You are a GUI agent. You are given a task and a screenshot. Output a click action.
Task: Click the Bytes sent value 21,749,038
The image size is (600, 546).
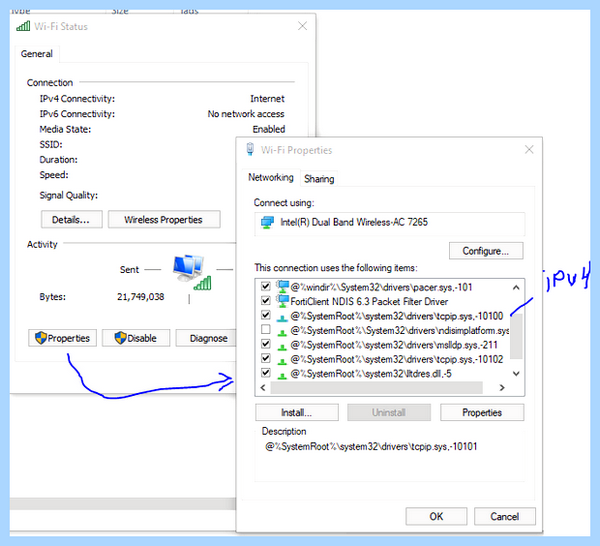[x=140, y=297]
